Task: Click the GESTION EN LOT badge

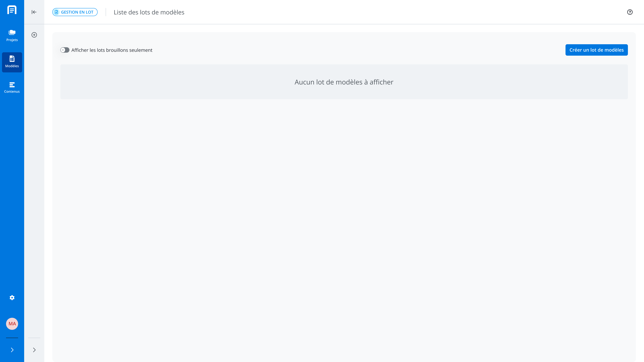Action: tap(75, 12)
